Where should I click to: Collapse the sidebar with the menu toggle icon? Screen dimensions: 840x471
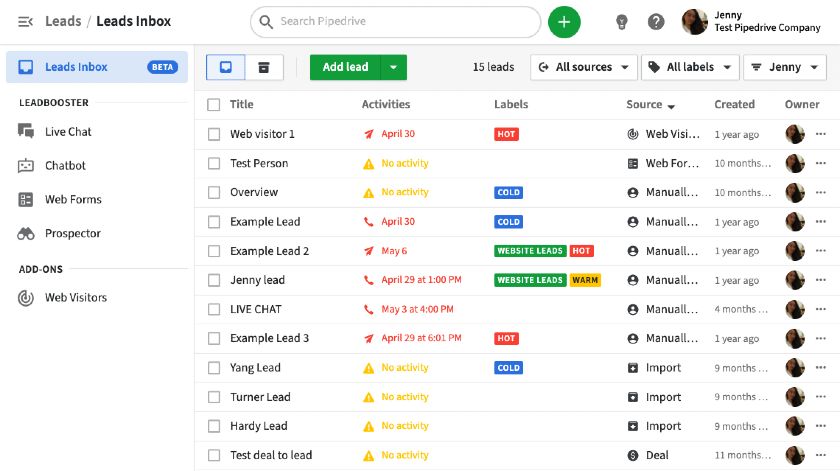click(x=25, y=21)
